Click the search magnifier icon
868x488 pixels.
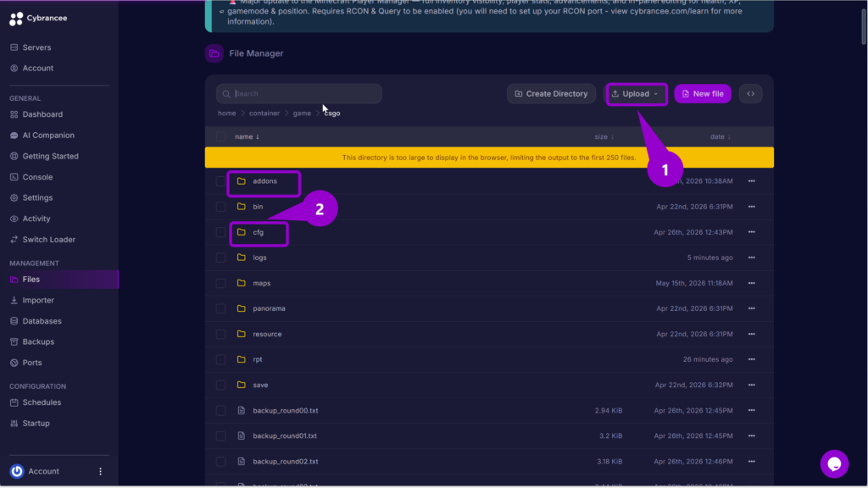226,94
